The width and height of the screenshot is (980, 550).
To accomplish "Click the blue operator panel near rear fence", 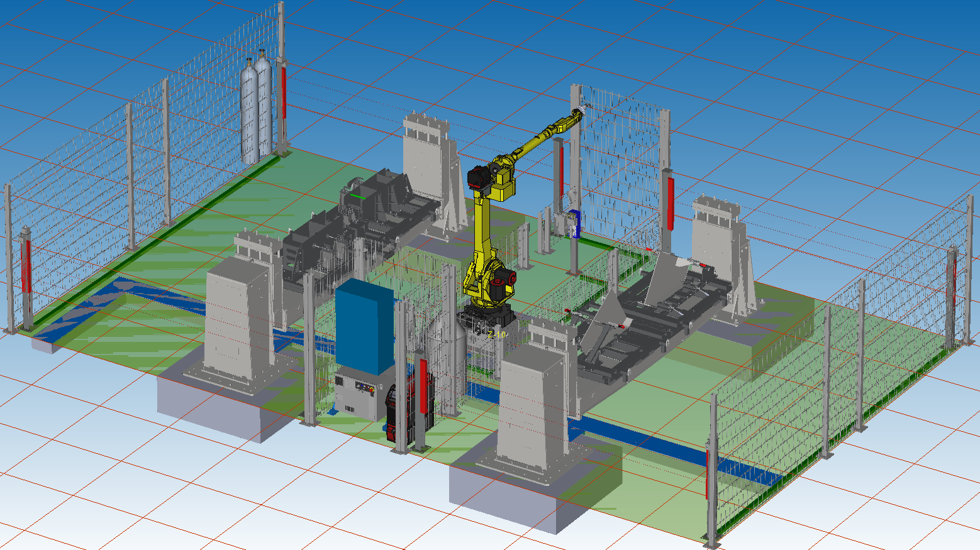I will (573, 224).
